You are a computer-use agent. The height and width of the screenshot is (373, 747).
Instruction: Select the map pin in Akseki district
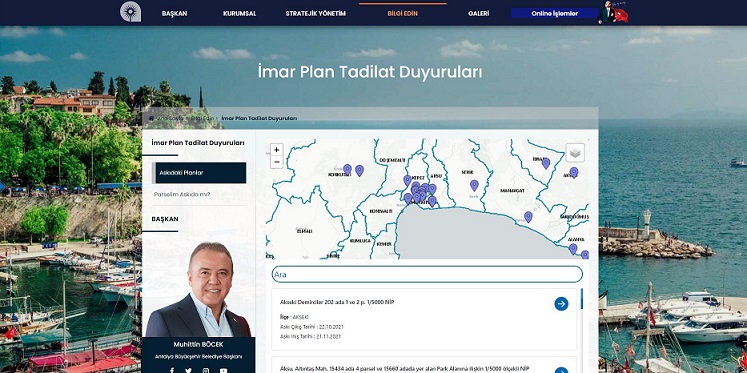pos(574,172)
